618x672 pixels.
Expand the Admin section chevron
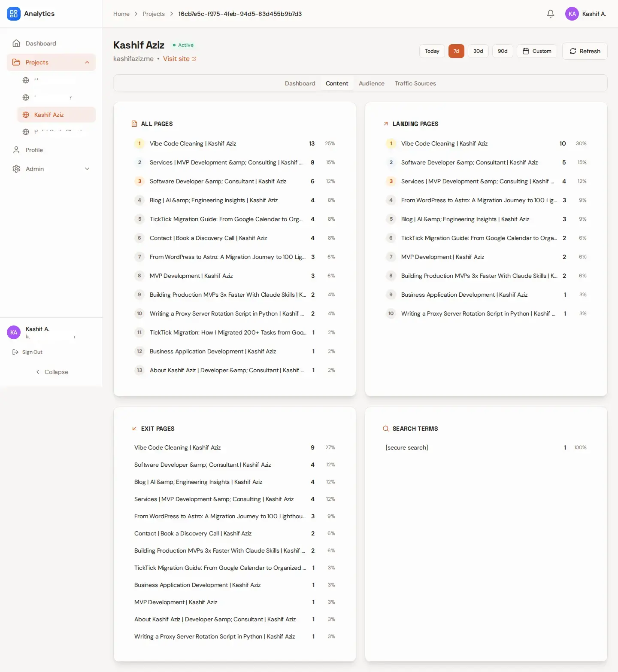tap(87, 168)
